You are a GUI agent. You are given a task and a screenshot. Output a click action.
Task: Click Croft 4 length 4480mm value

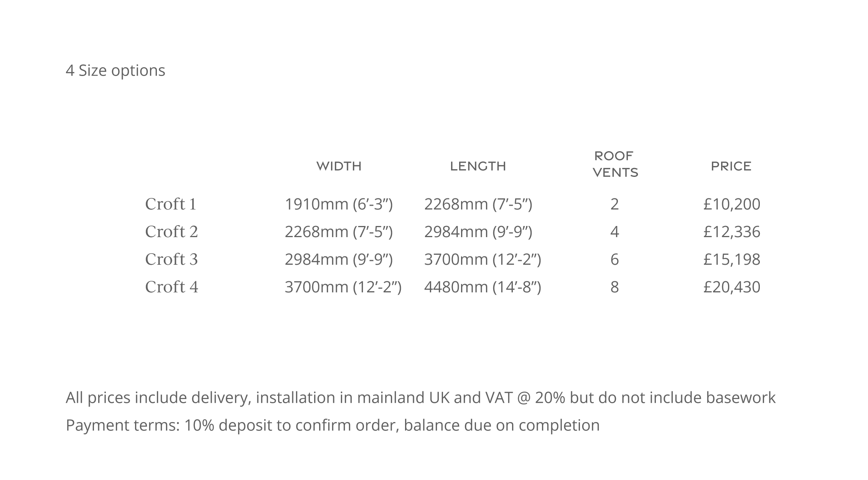pyautogui.click(x=483, y=287)
